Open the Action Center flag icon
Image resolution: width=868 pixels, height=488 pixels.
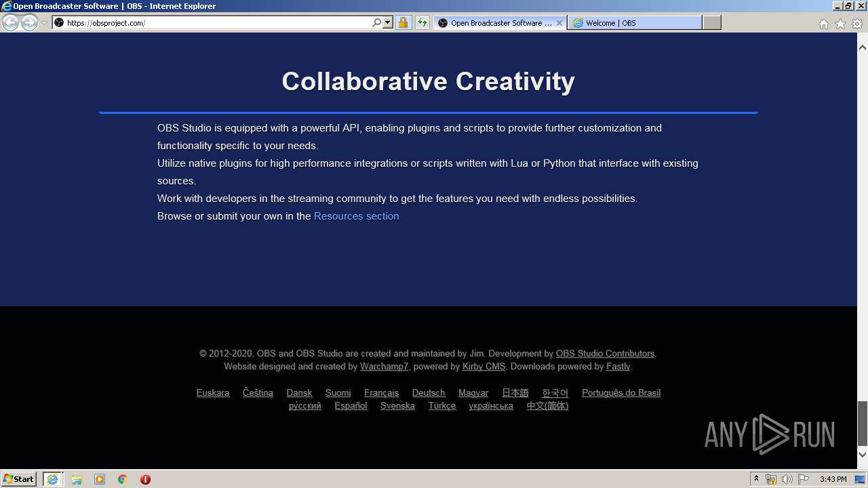804,479
